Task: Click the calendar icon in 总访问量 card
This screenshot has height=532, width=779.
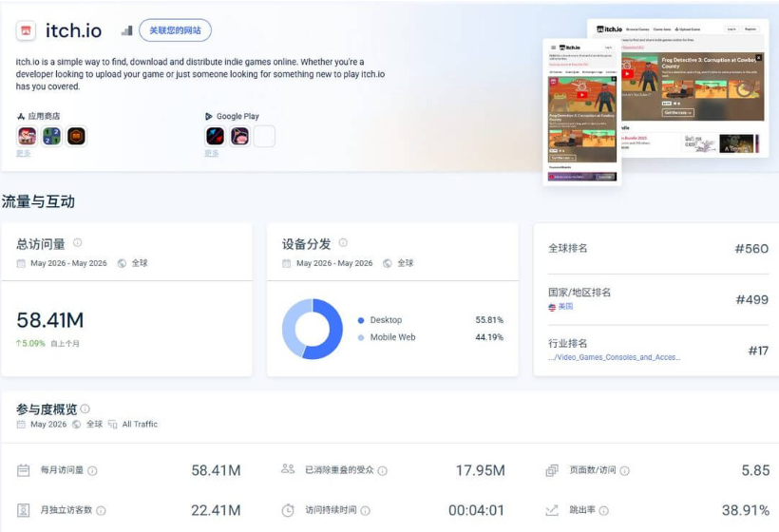Action: 21,263
